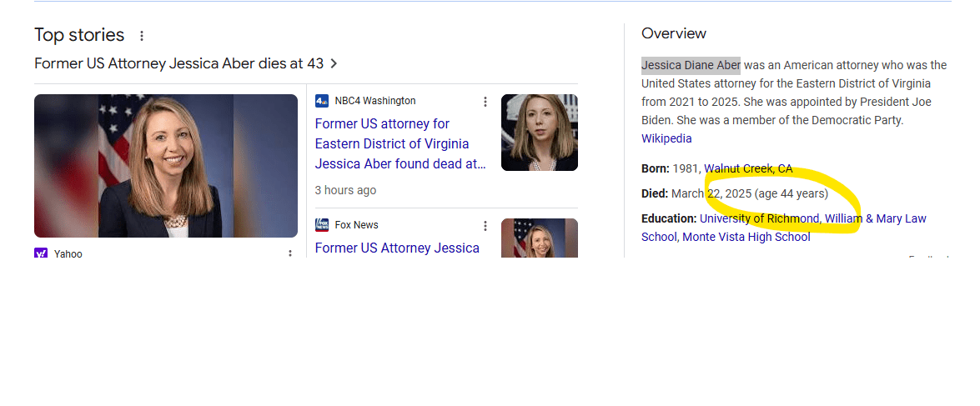Open the NBC4 Washington story's three-dot menu

tap(485, 102)
